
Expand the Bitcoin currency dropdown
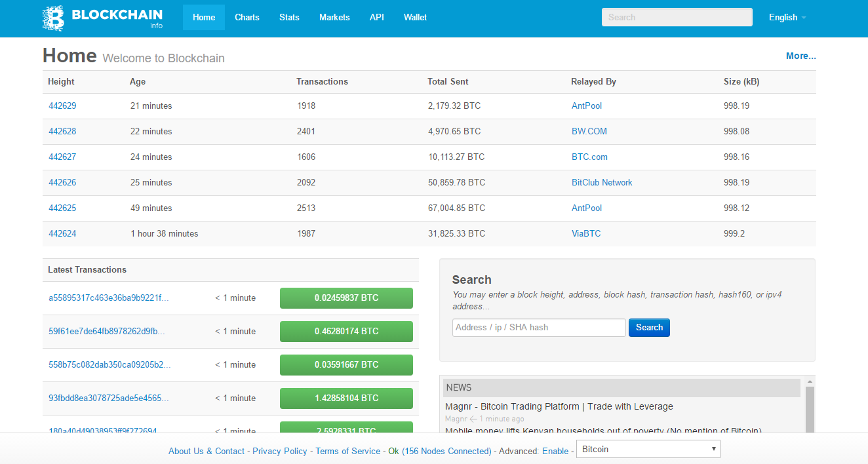(x=648, y=449)
